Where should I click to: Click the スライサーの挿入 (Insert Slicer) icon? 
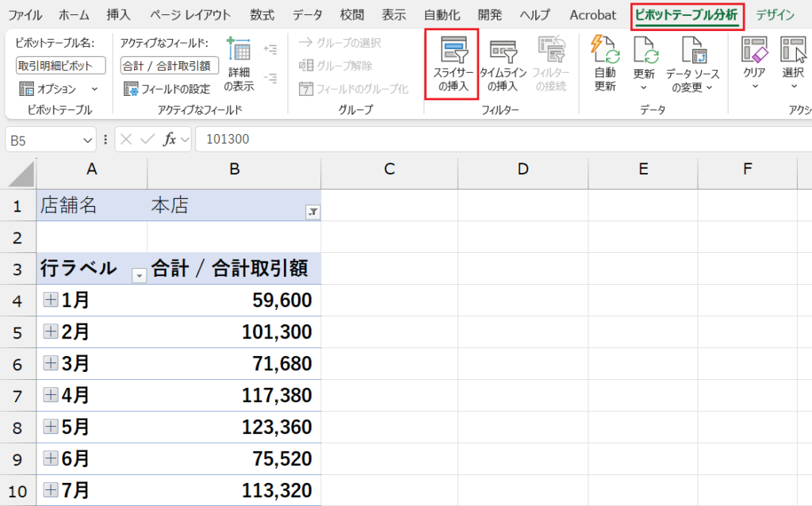tap(453, 52)
